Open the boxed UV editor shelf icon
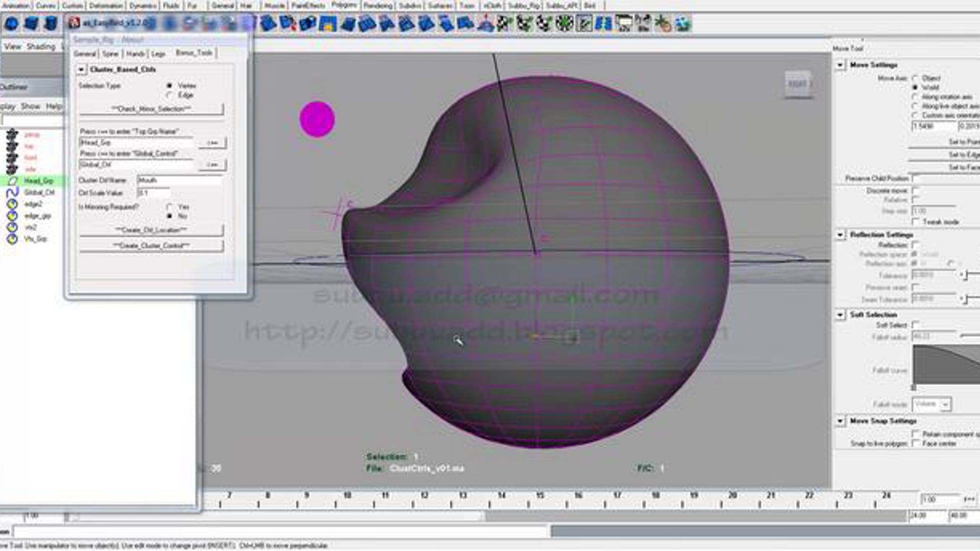The height and width of the screenshot is (551, 980). 584,23
